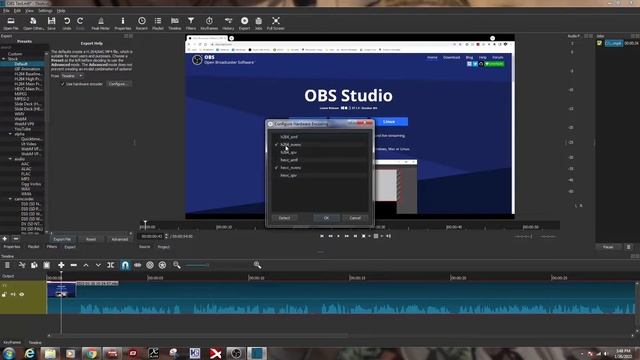Collapse the camcorder presets group
Image resolution: width=640 pixels, height=360 pixels.
click(x=10, y=199)
